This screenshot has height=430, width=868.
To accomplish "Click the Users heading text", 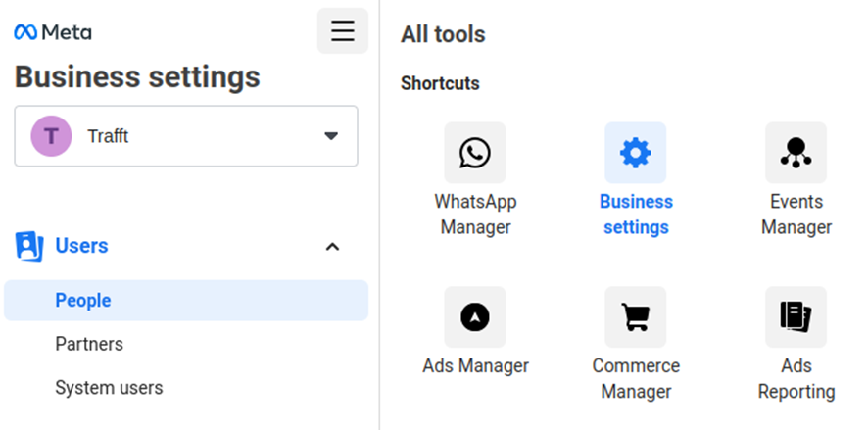I will (x=81, y=246).
